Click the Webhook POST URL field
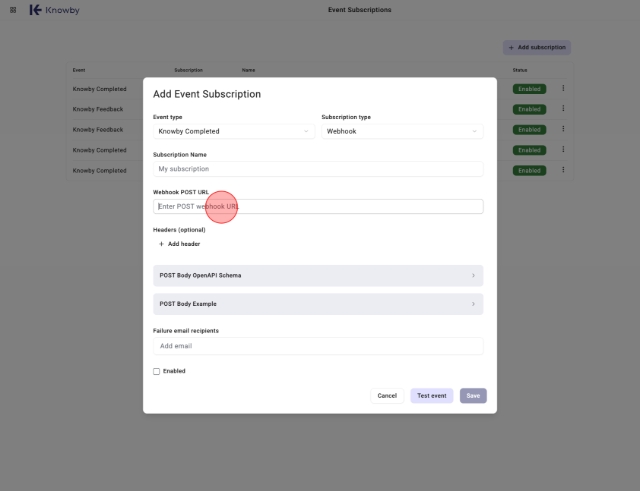Image resolution: width=640 pixels, height=491 pixels. tap(318, 207)
